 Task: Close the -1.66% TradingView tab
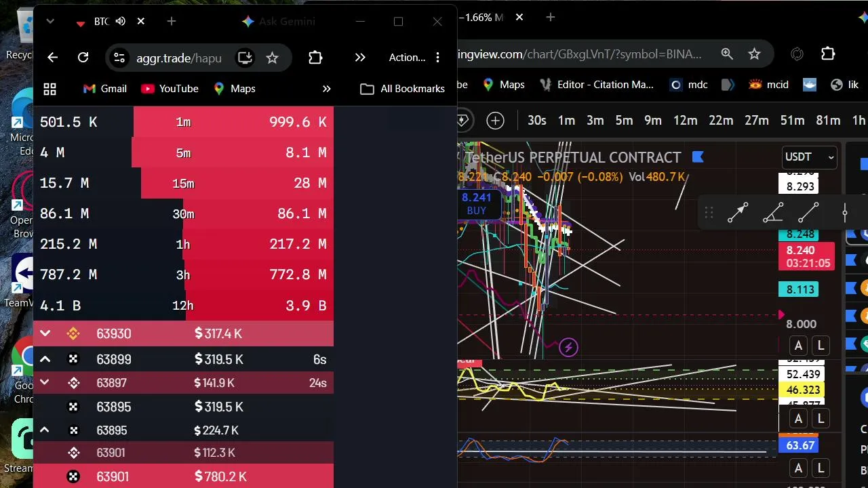coord(519,17)
